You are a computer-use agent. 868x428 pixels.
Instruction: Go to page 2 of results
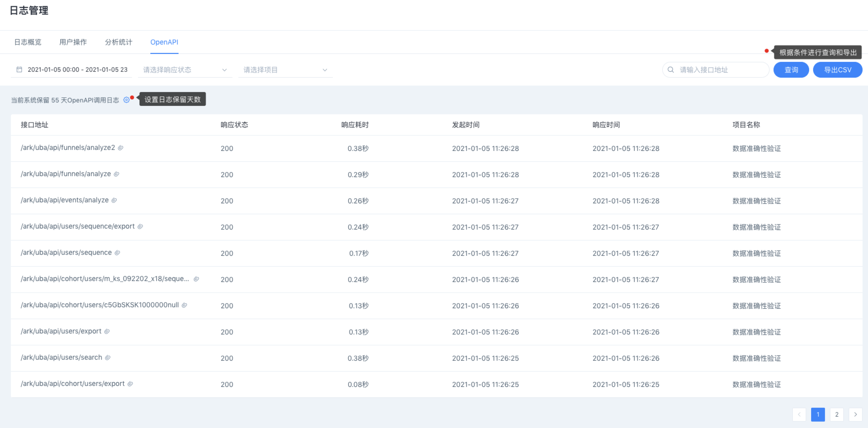coord(837,415)
